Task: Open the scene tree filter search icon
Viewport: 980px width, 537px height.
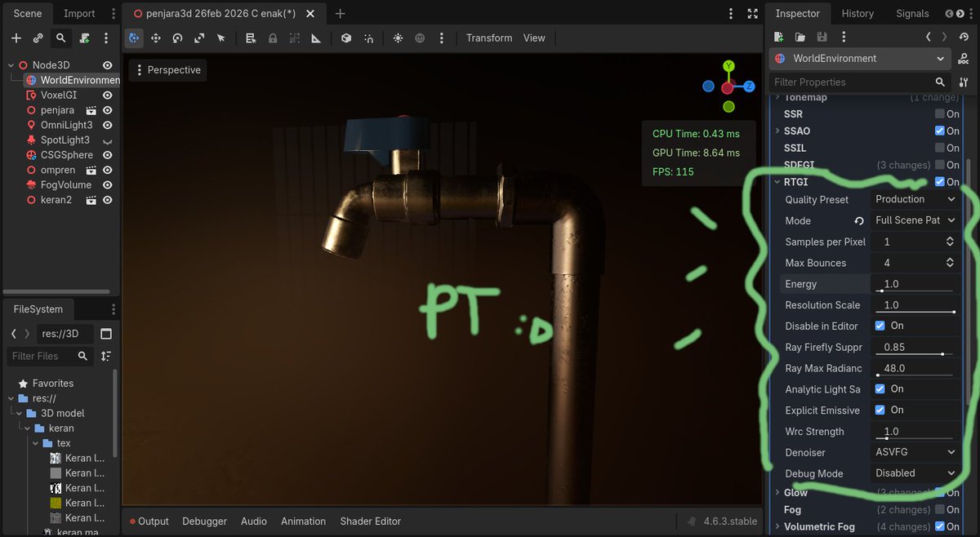Action: (x=61, y=38)
